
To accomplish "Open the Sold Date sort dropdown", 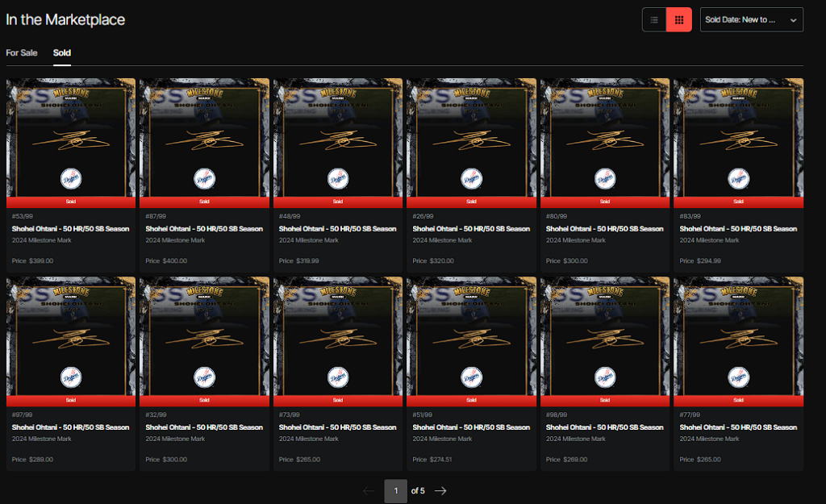I will (751, 20).
